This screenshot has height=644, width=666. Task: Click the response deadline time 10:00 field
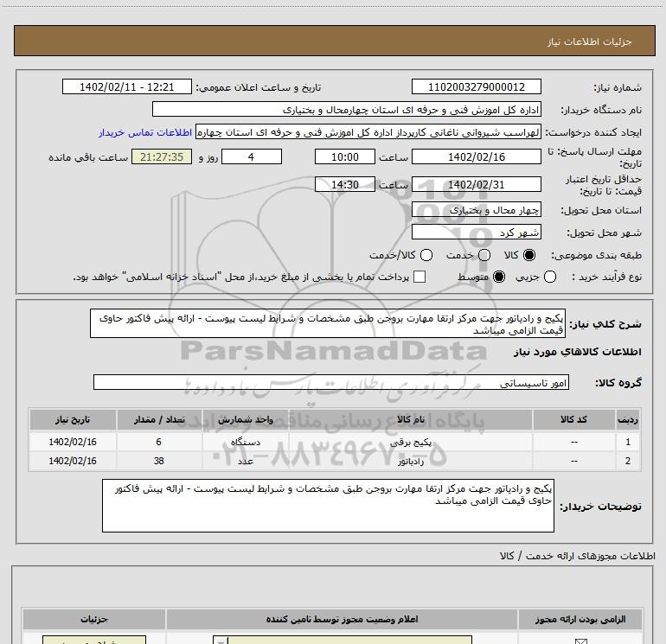tap(345, 156)
